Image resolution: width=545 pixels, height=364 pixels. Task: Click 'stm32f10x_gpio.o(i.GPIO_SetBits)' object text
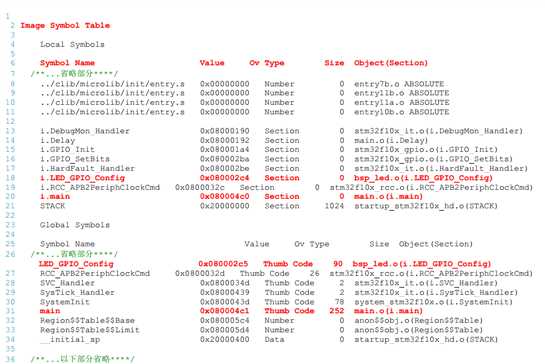pyautogui.click(x=433, y=159)
